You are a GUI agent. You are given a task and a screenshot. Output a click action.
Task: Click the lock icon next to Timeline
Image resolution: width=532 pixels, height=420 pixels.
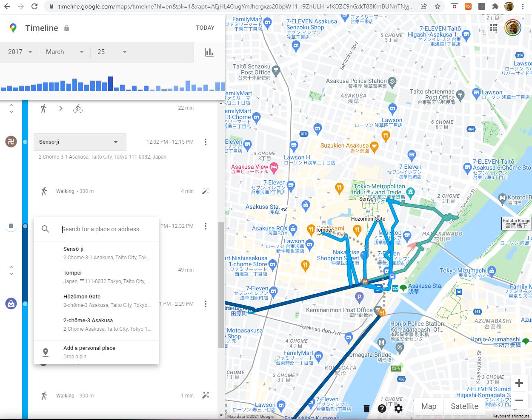pos(66,28)
